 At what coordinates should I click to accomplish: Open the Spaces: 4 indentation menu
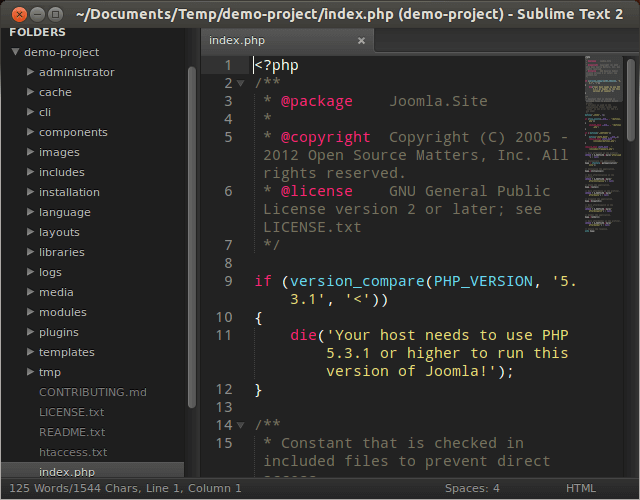pyautogui.click(x=472, y=488)
